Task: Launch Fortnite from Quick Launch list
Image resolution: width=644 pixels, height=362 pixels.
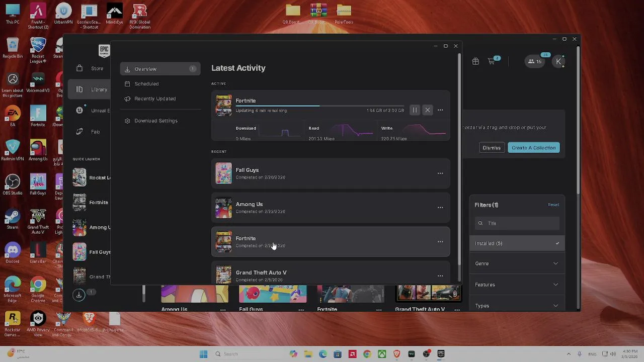Action: pos(91,203)
